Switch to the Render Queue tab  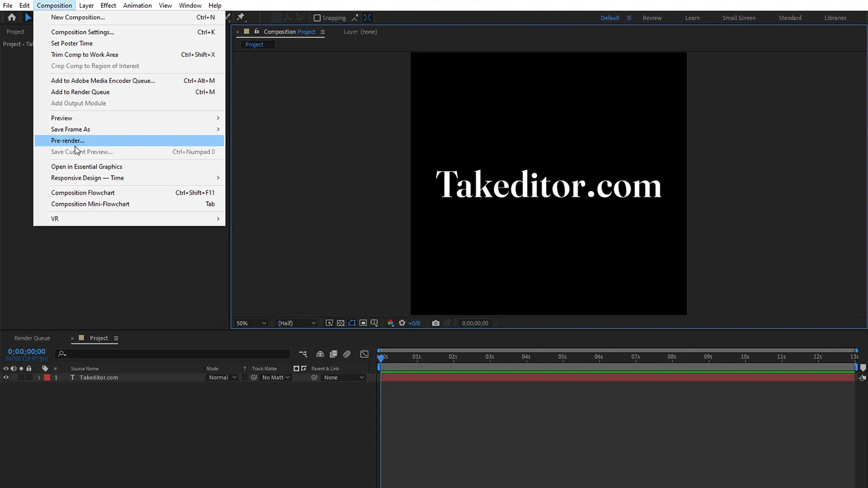(32, 338)
